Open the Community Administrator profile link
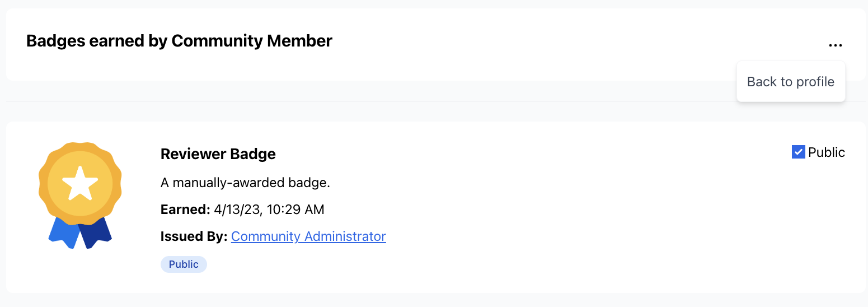This screenshot has width=868, height=307. pos(308,236)
